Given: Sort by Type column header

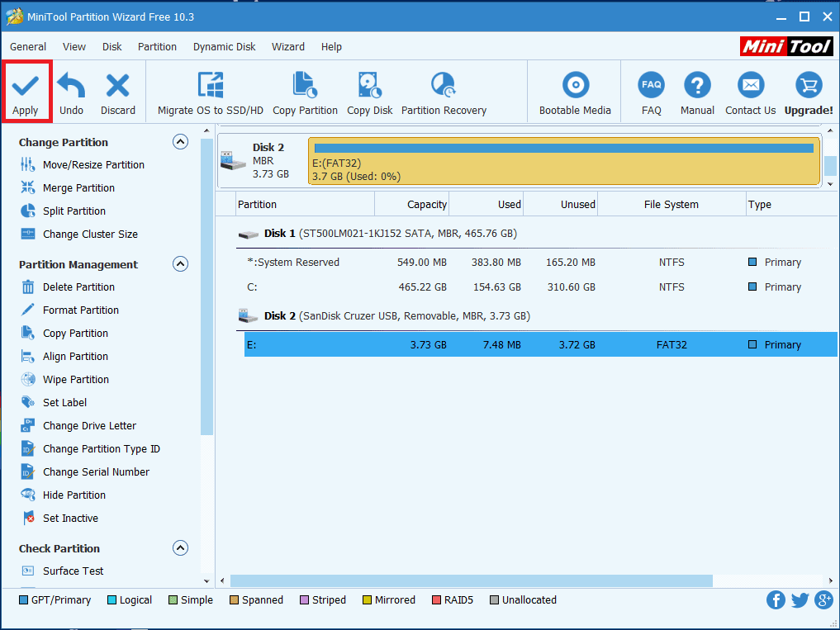Looking at the screenshot, I should tap(791, 204).
